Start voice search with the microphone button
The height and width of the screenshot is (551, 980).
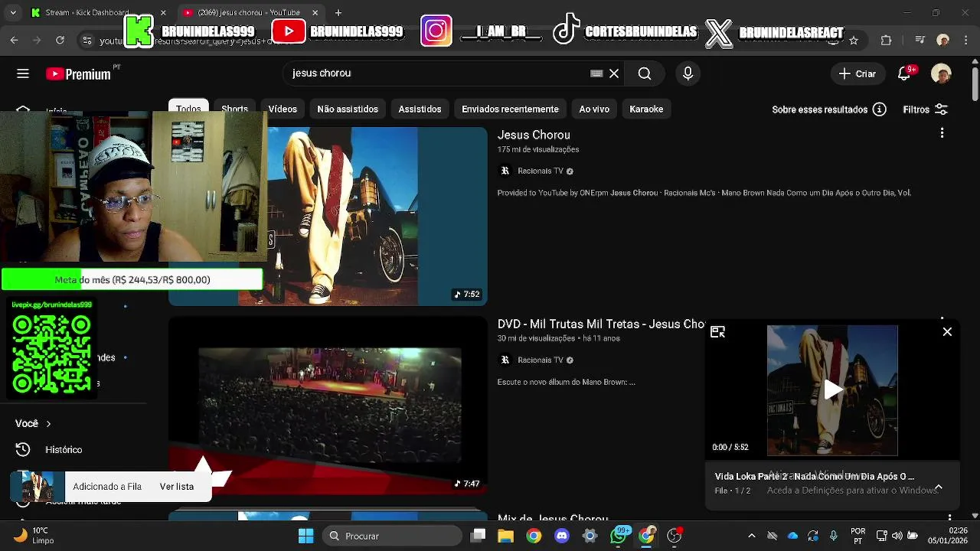point(688,73)
